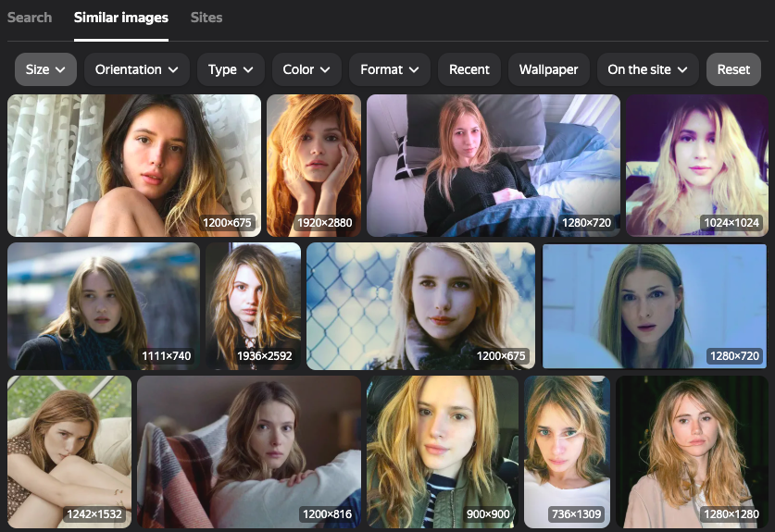
Task: Open the Orientation filter dropdown
Action: click(137, 69)
